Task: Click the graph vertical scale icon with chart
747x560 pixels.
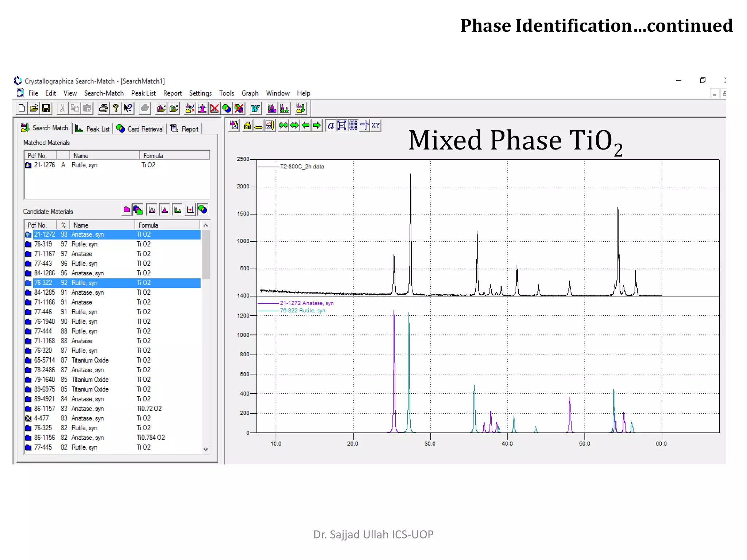Action: 270,125
